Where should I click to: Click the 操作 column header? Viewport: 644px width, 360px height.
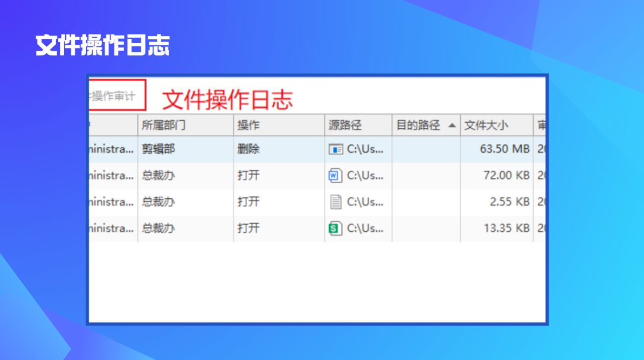248,126
